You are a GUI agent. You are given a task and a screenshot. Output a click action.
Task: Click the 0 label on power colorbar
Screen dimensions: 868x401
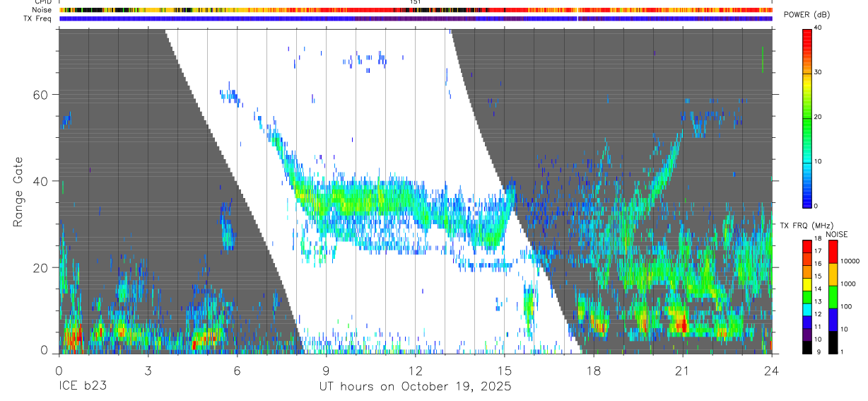point(816,206)
